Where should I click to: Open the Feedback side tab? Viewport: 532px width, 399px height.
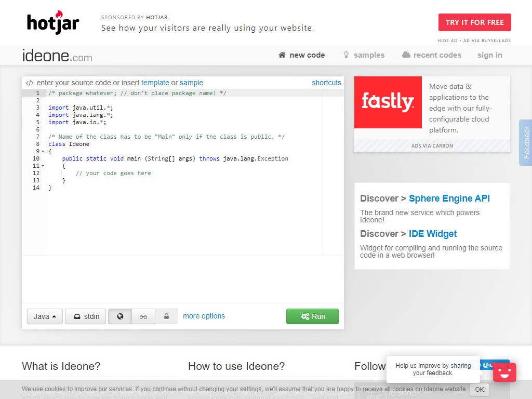point(526,142)
